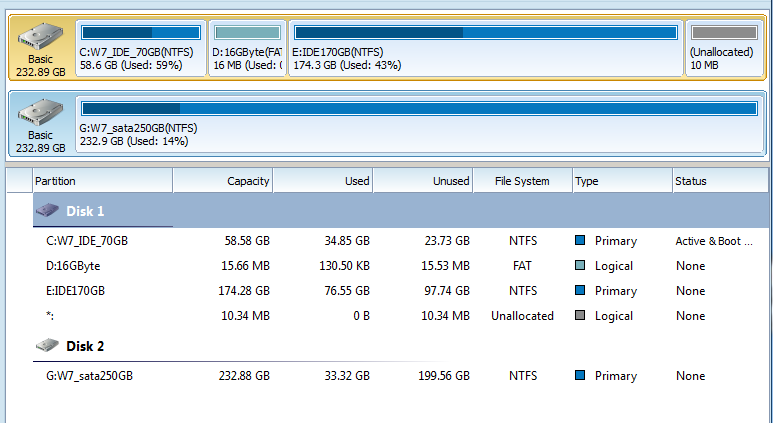Click the Disk 1 header drive icon
Screen dimensions: 773x423
[x=48, y=211]
